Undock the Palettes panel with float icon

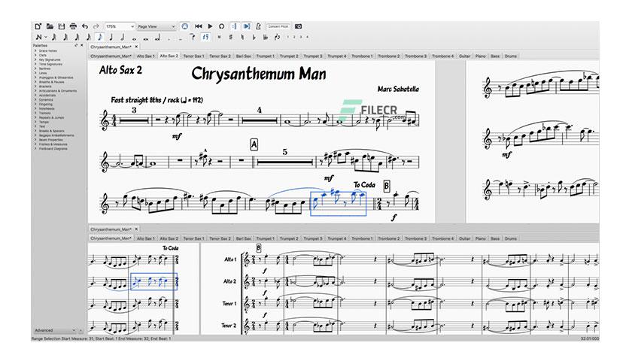[76, 46]
